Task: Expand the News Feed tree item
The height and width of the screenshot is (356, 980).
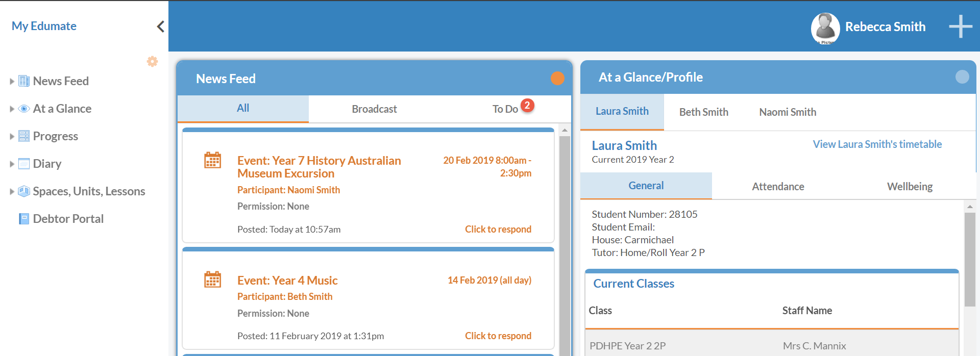Action: pos(12,81)
